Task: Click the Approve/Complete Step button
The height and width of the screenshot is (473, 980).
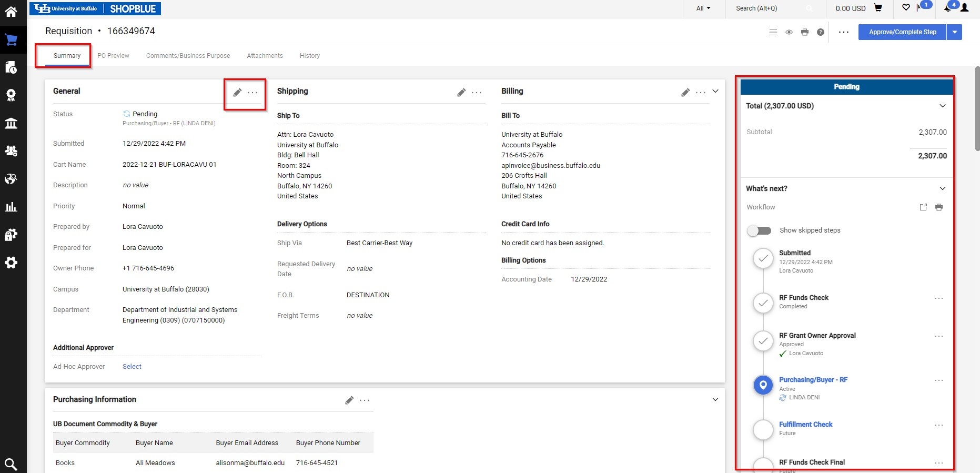Action: click(902, 32)
